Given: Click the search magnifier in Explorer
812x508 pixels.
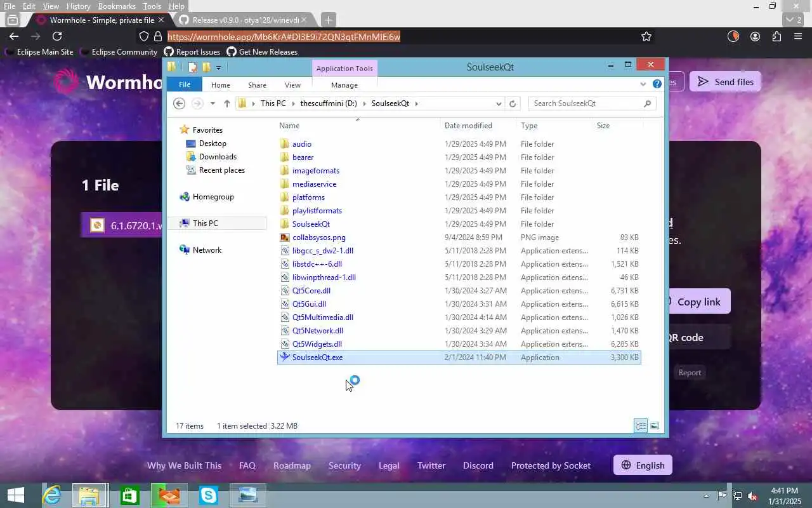Looking at the screenshot, I should point(647,104).
